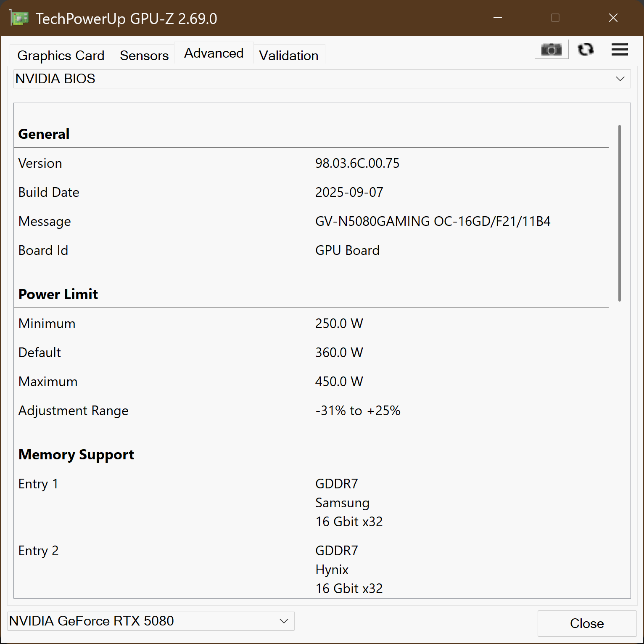Click the Close button

[587, 623]
